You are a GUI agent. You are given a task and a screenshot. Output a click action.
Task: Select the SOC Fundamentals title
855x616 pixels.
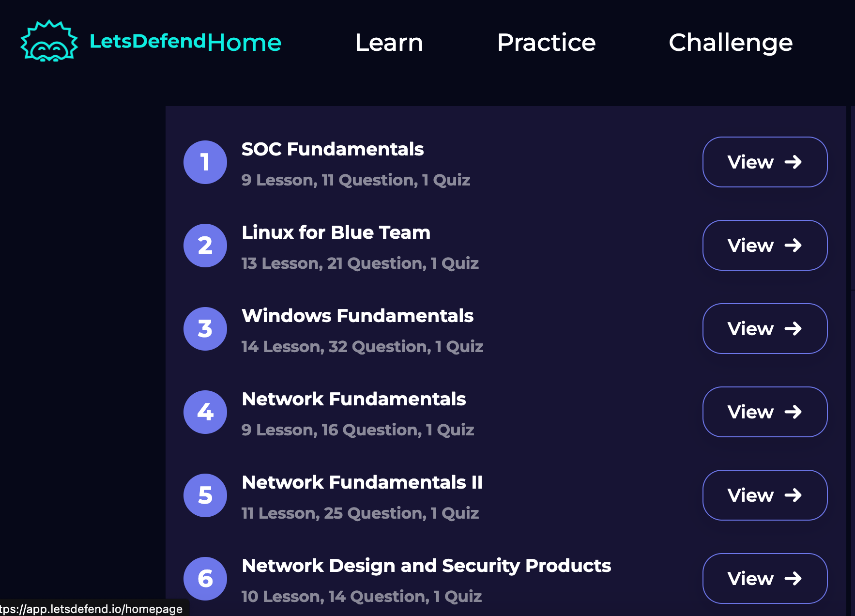coord(333,149)
